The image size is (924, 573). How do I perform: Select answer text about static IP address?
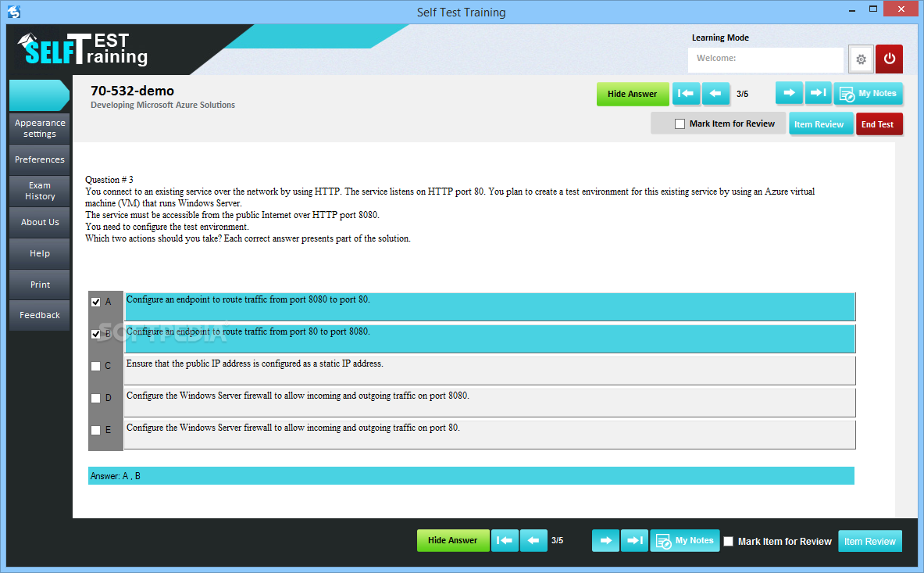(x=490, y=371)
